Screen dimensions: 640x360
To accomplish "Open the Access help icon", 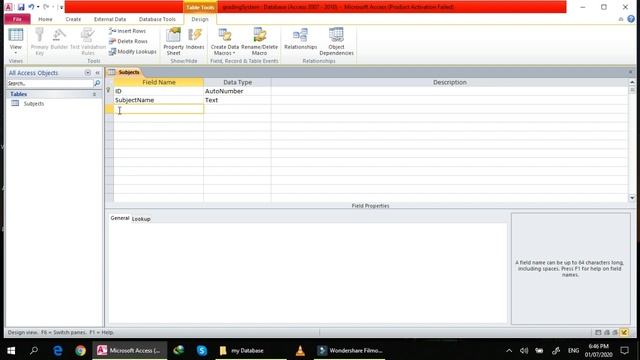I will tap(631, 19).
